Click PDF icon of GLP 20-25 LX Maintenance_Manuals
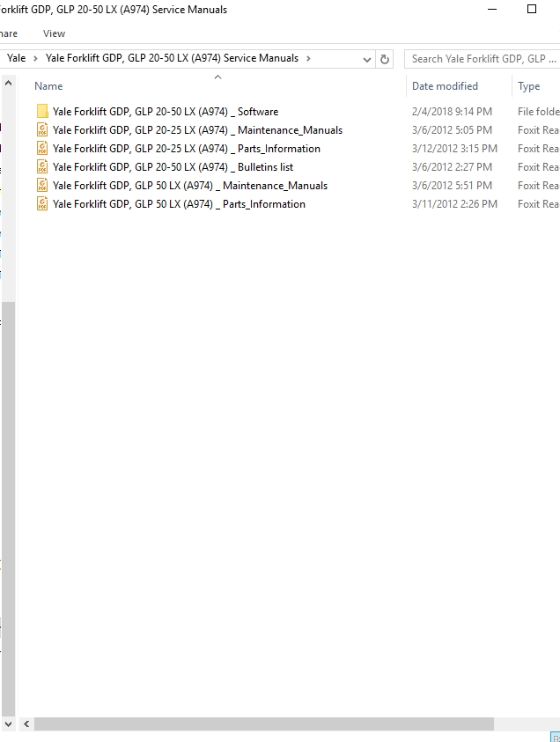560x742 pixels. point(42,129)
